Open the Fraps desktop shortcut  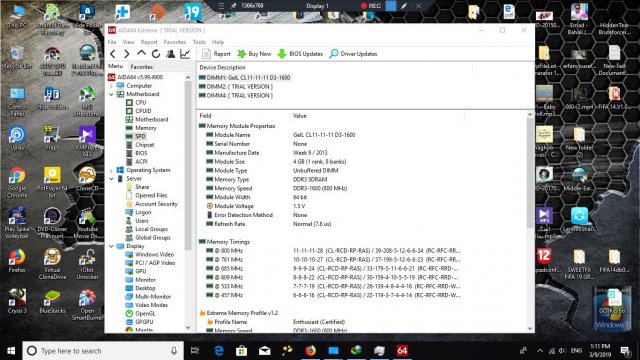coord(52,138)
